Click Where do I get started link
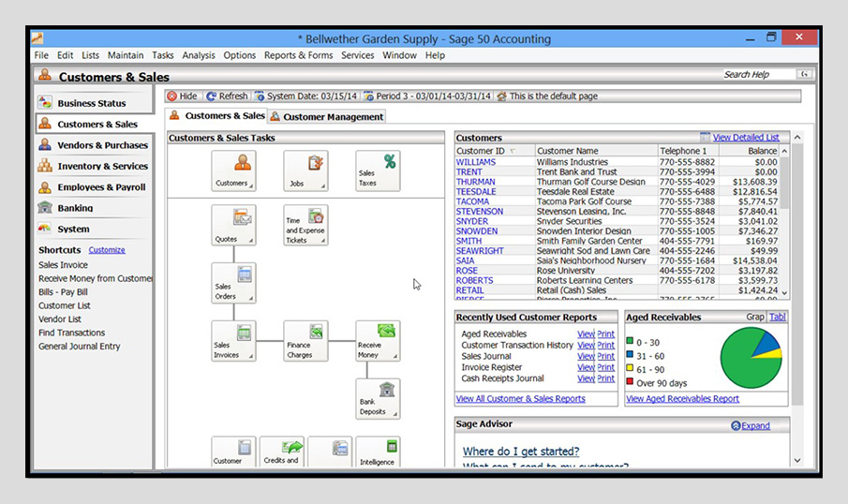The image size is (848, 504). tap(521, 451)
